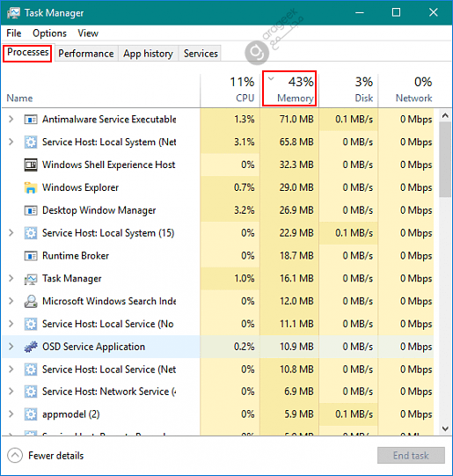Open the Options menu
453x476 pixels.
[x=49, y=33]
